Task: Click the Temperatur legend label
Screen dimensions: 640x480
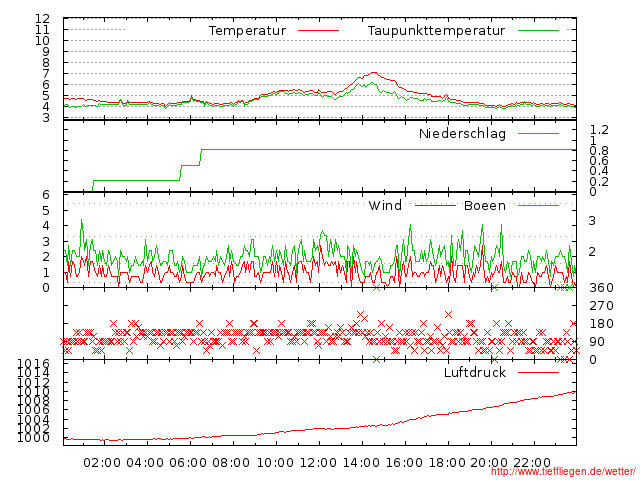Action: pos(247,31)
